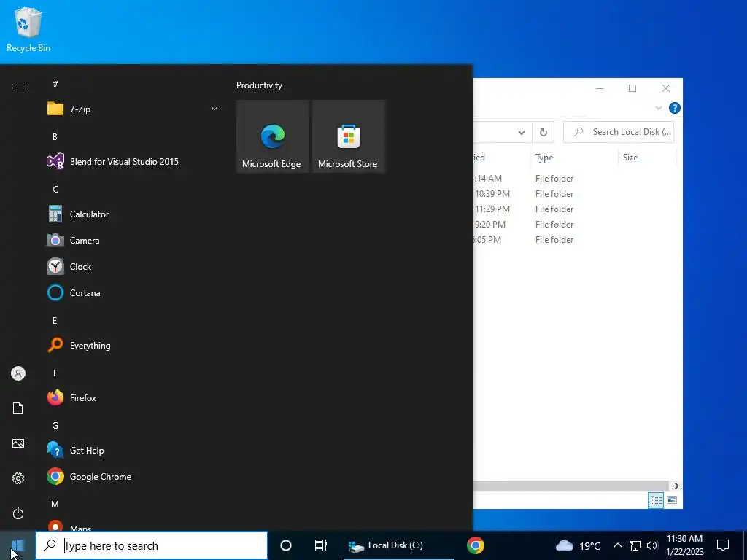This screenshot has height=560, width=747.
Task: Open the user account icon in Start
Action: pyautogui.click(x=18, y=373)
